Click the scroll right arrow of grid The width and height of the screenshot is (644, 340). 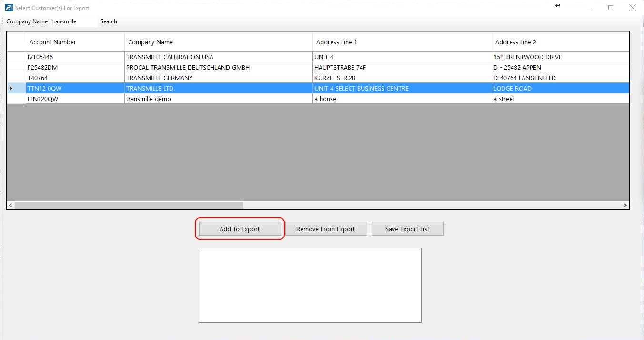[x=625, y=205]
